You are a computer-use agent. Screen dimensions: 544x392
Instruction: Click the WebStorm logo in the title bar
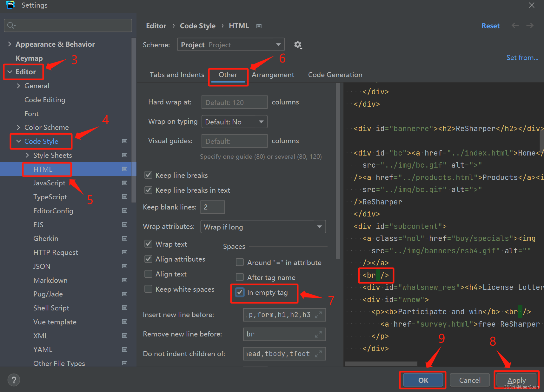pos(10,5)
